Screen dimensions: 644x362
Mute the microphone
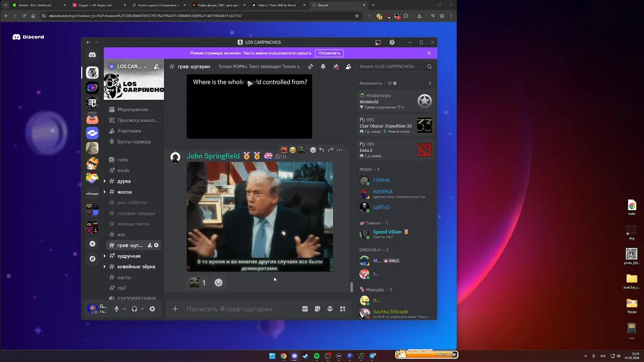tap(117, 309)
